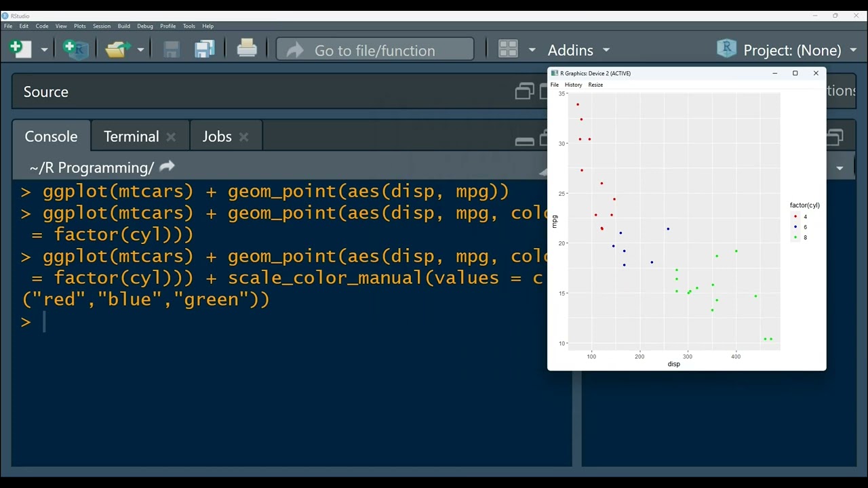Minimize the R Graphics device window
Screen dimensions: 868x488
pyautogui.click(x=774, y=73)
